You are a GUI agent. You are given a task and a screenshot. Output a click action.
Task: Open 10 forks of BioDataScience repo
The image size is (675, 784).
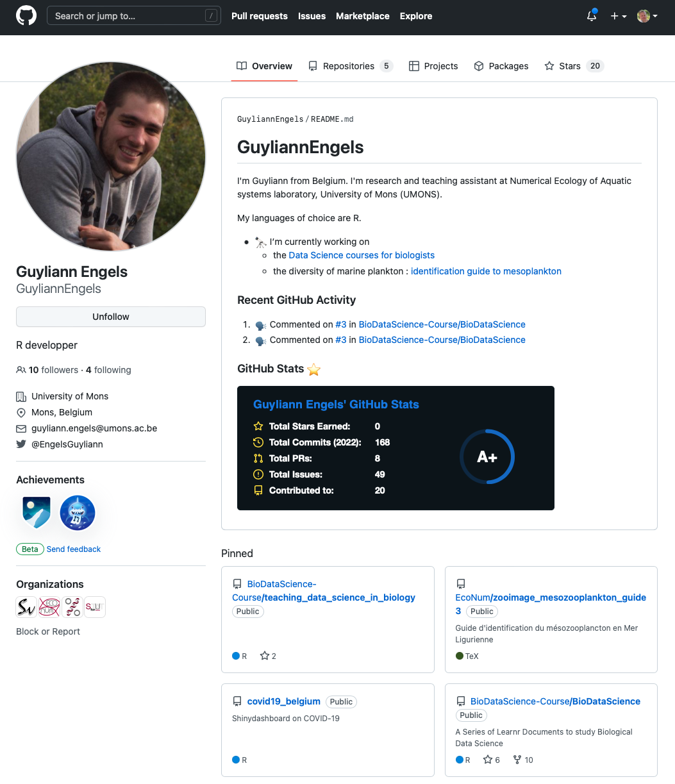tap(523, 760)
